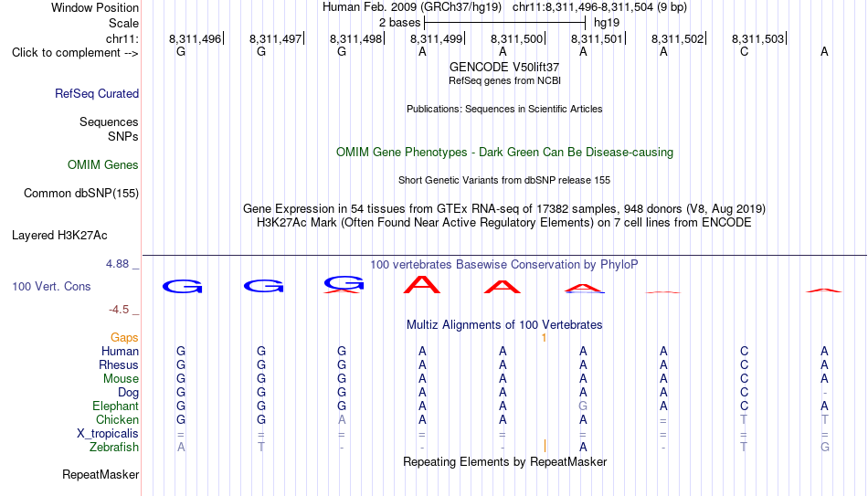Image resolution: width=868 pixels, height=496 pixels.
Task: Click the orange Gaps label
Action: [x=124, y=337]
